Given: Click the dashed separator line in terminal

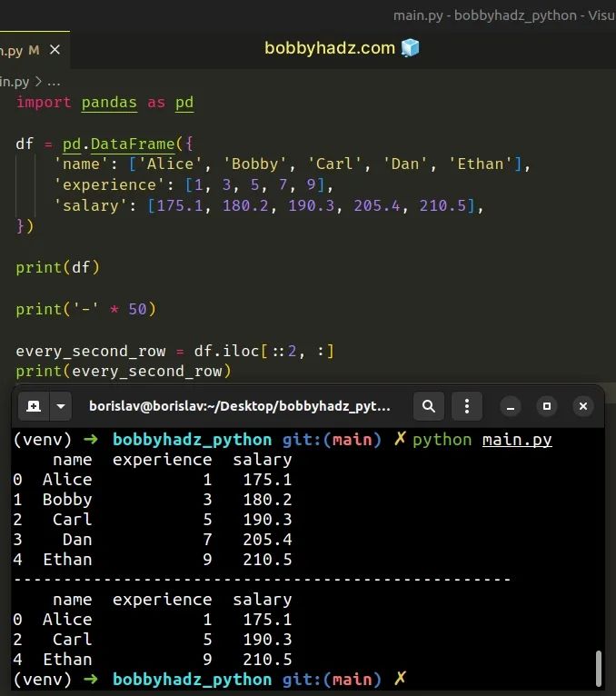Looking at the screenshot, I should (x=263, y=580).
